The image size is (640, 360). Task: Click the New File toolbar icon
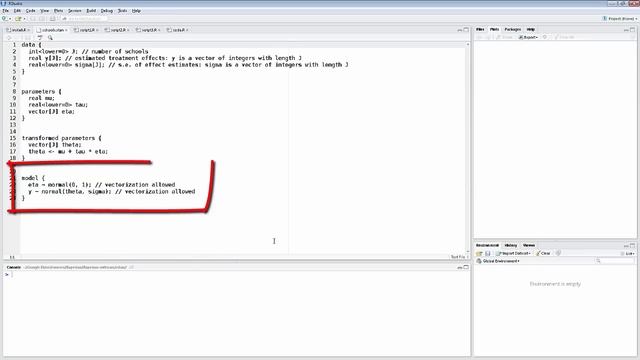point(5,19)
